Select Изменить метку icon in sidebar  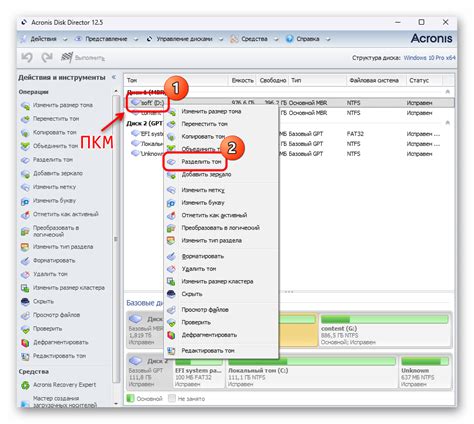25,187
